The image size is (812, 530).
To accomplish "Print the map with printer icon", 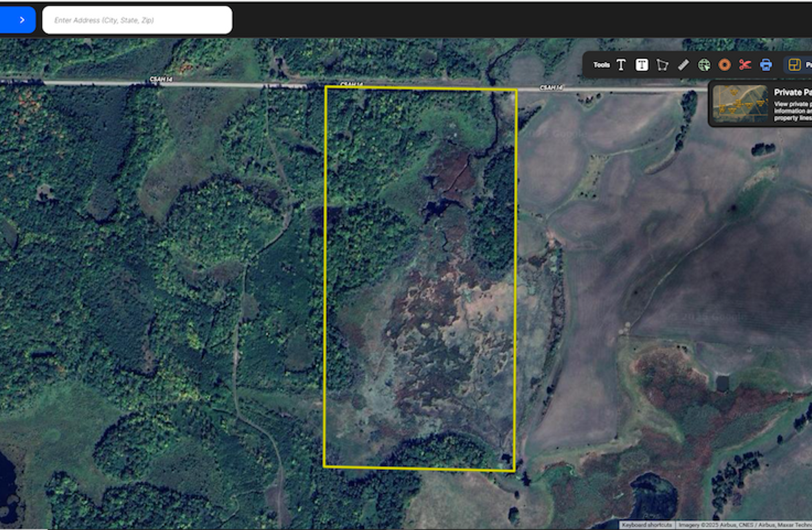I will pos(765,65).
